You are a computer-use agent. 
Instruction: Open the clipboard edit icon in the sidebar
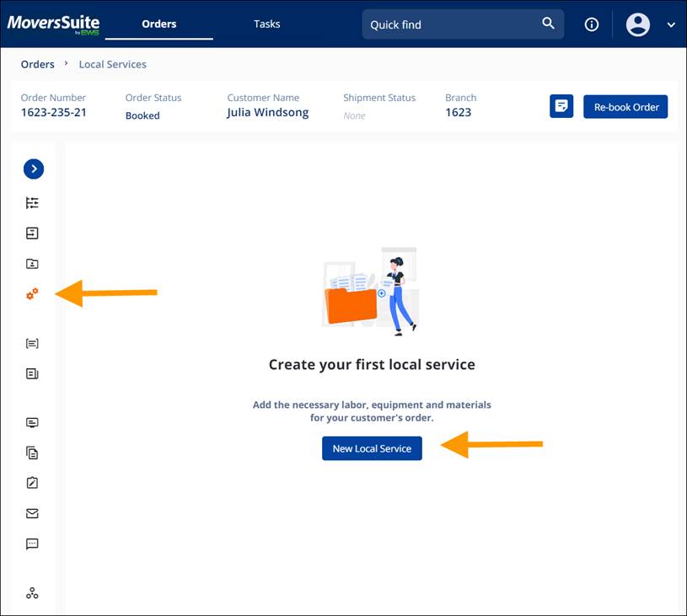(32, 483)
